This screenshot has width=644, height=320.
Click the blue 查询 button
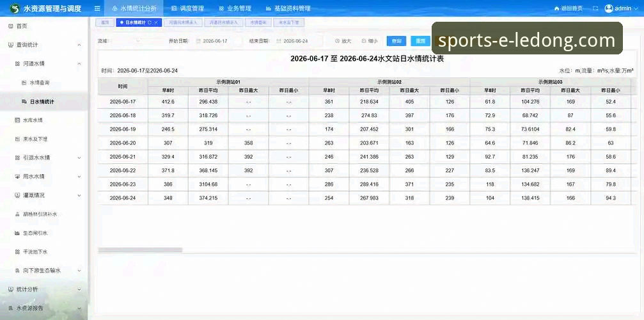[397, 41]
